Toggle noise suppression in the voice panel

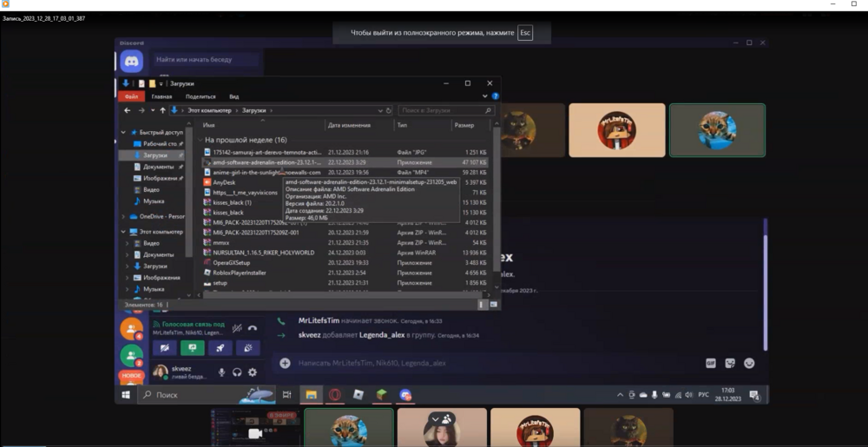237,328
